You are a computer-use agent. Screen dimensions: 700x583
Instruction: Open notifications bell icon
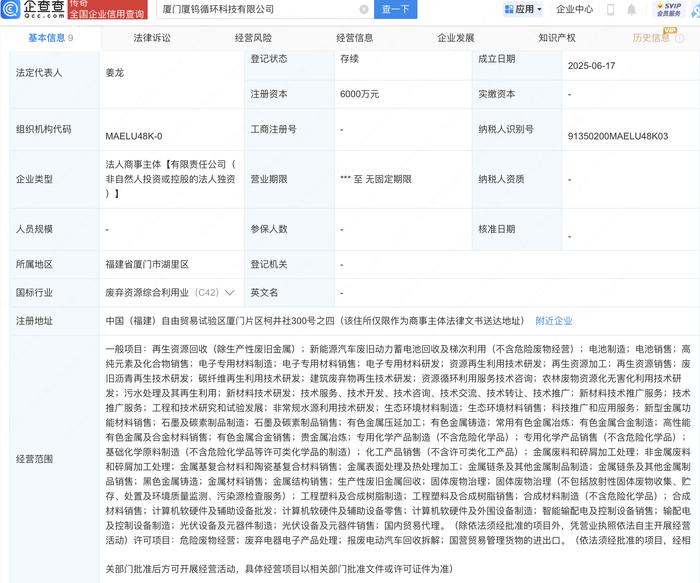pyautogui.click(x=631, y=9)
